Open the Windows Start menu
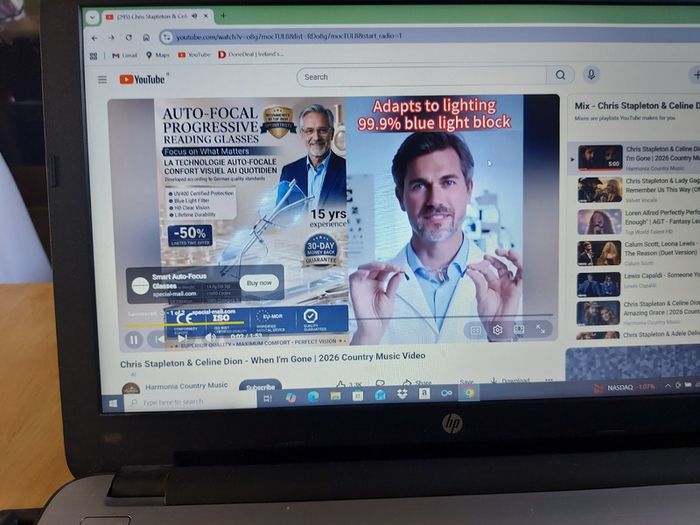 pos(113,403)
